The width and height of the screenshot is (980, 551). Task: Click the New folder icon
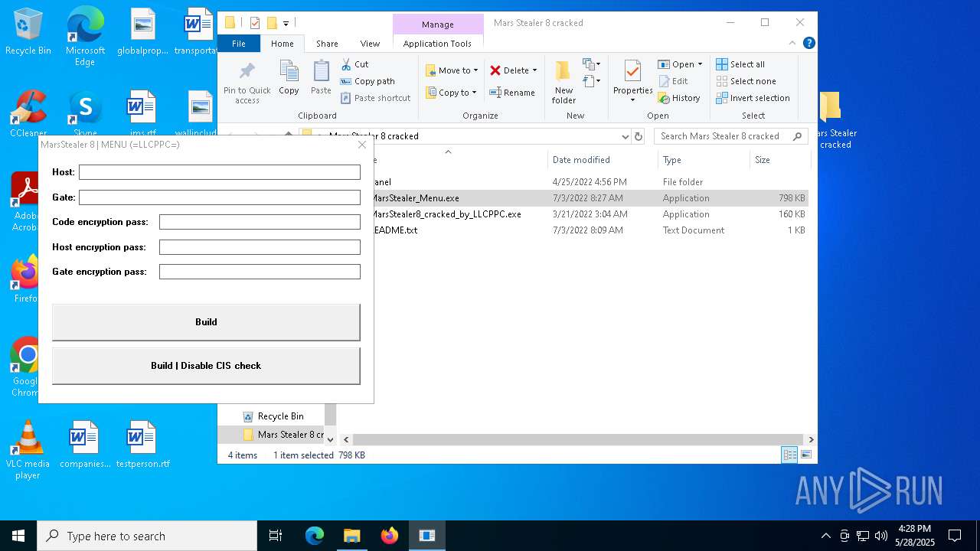(x=563, y=72)
